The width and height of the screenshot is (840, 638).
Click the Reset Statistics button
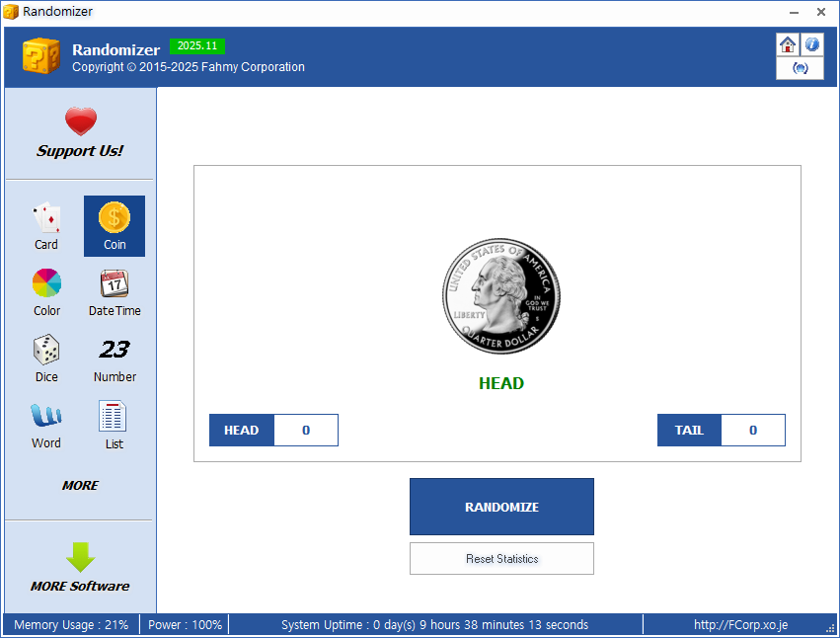501,559
